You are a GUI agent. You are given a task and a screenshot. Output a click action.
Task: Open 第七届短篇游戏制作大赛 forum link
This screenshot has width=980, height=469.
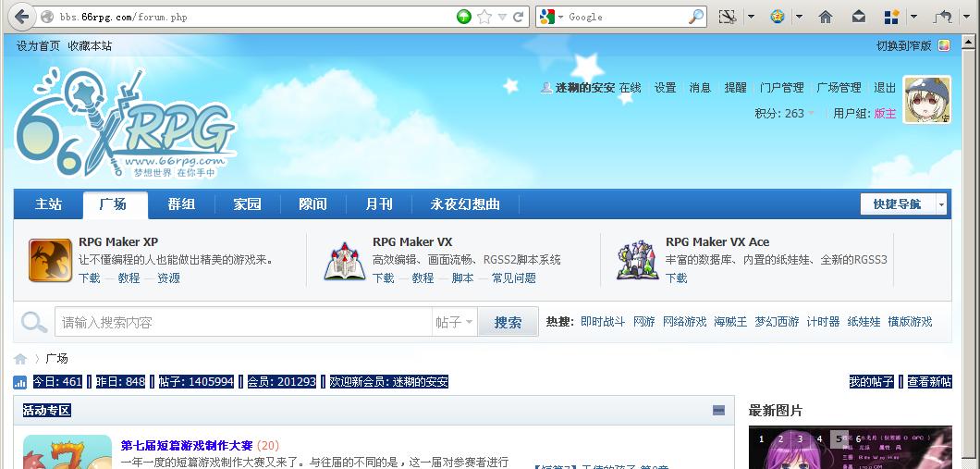click(x=186, y=445)
